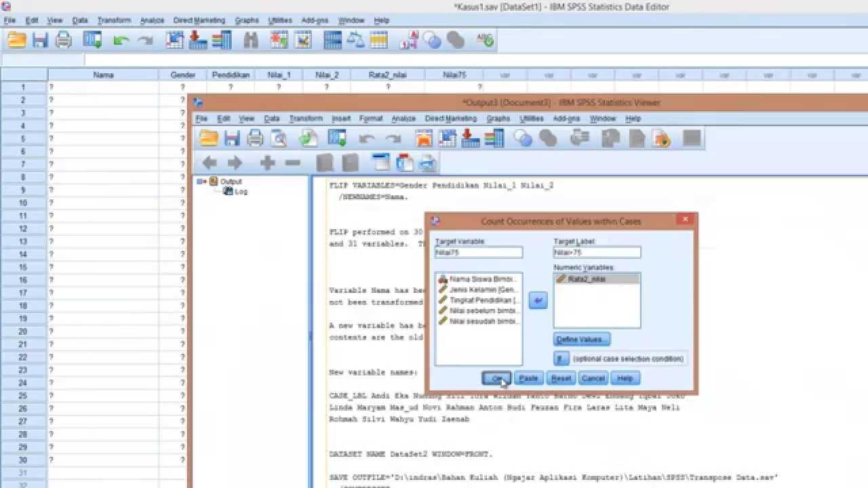Go to case icon in Data Editor
Viewport: 868px width, 488px height.
tap(174, 41)
